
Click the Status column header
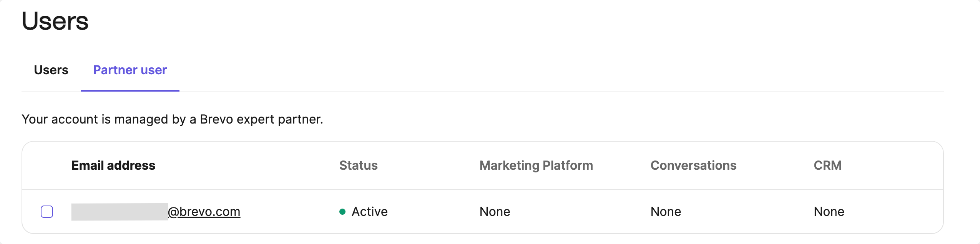coord(358,165)
